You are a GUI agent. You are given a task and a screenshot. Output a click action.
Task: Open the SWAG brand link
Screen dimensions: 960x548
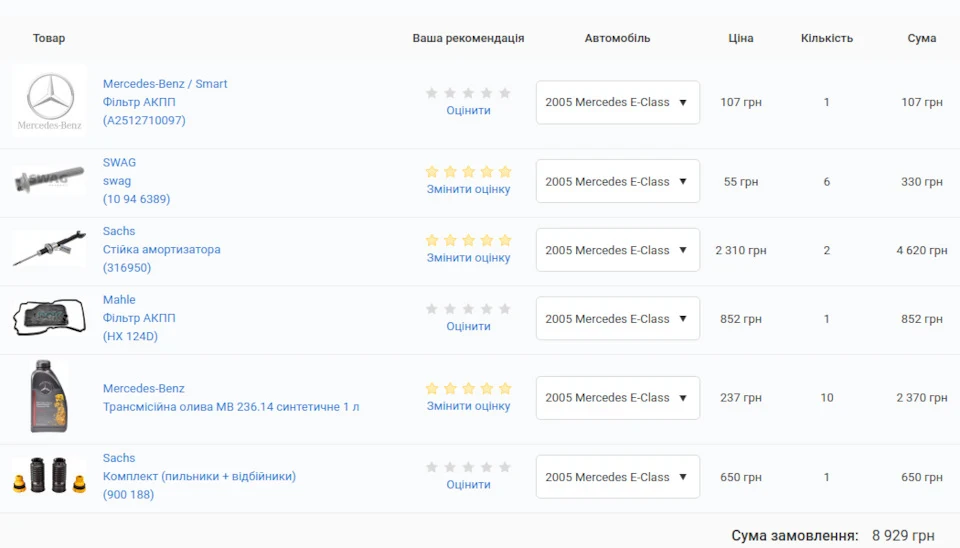[119, 162]
